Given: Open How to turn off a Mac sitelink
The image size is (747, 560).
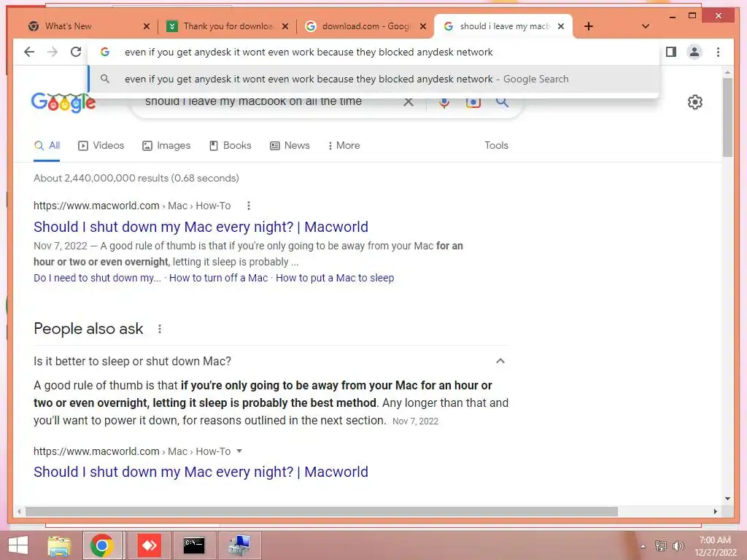Looking at the screenshot, I should tap(218, 278).
